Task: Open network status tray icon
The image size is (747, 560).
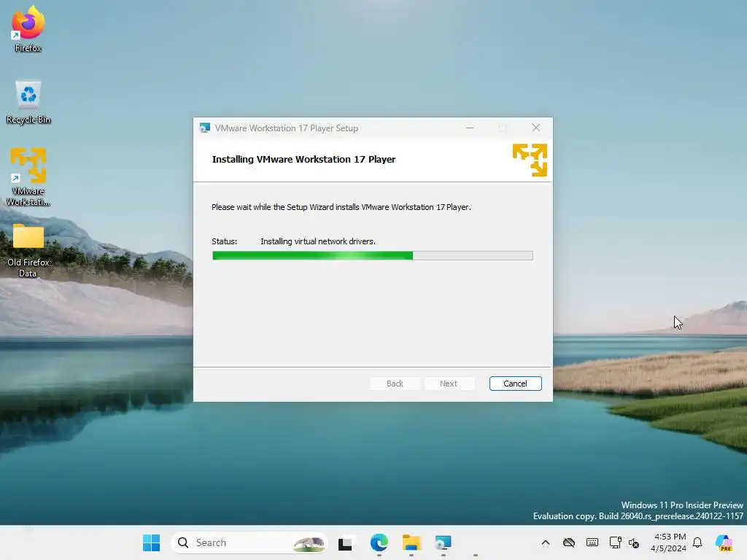Action: point(615,542)
